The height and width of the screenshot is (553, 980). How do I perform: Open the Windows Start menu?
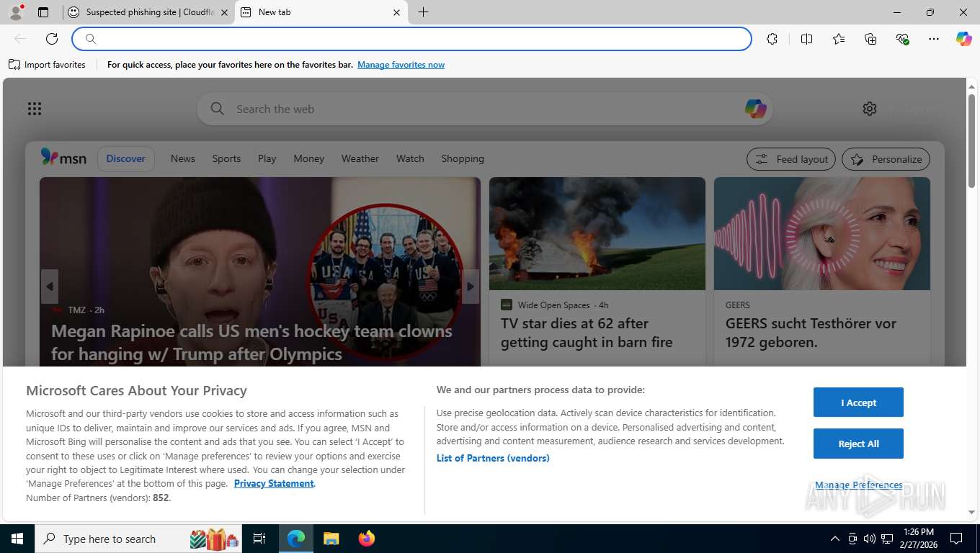click(17, 539)
